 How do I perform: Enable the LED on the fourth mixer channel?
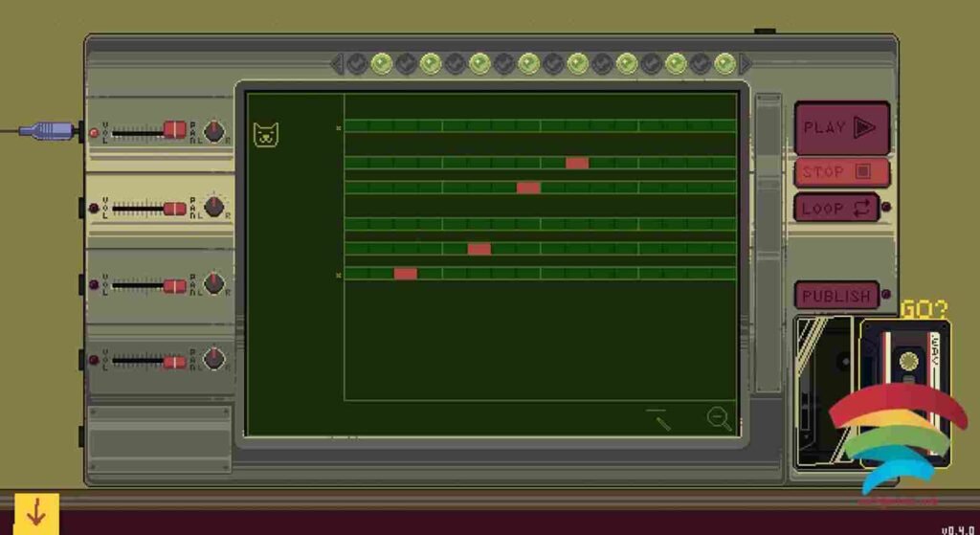tap(94, 361)
